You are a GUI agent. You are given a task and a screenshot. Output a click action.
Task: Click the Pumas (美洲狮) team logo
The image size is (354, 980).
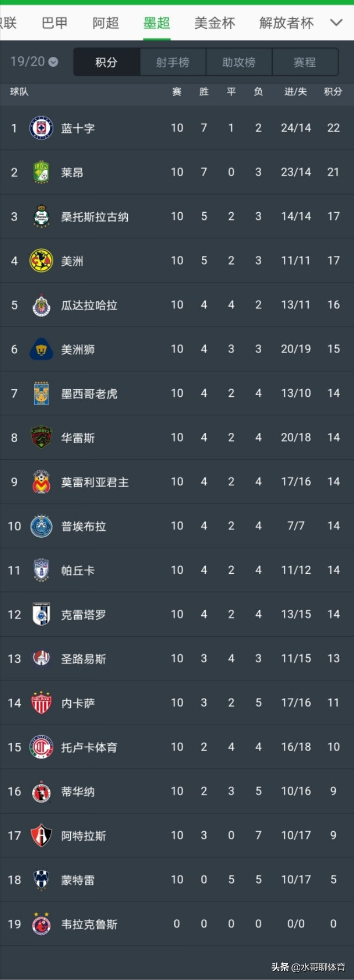coord(41,349)
